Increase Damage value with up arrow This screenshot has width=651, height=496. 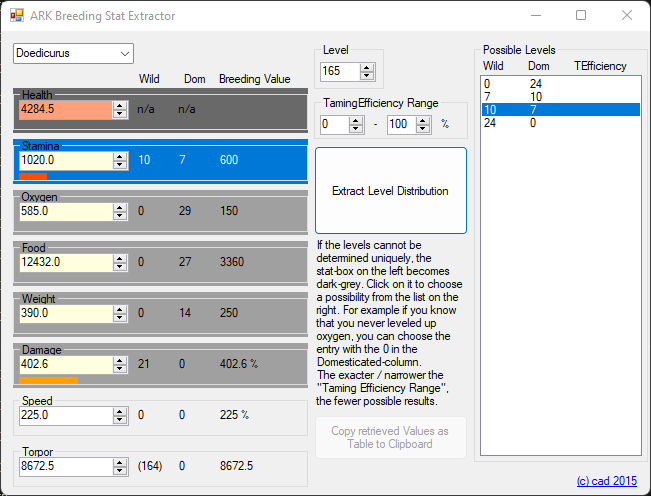pyautogui.click(x=120, y=361)
